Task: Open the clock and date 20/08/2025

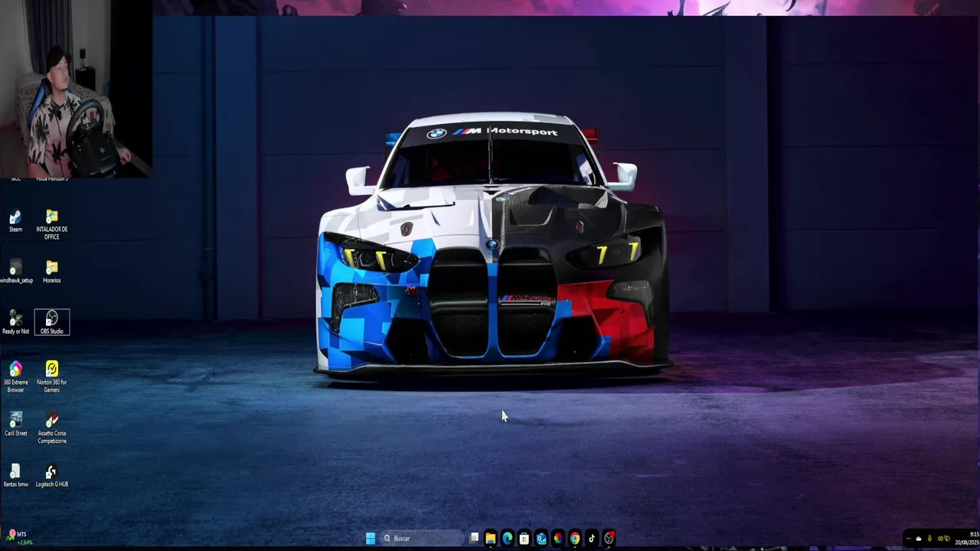Action: click(x=967, y=538)
